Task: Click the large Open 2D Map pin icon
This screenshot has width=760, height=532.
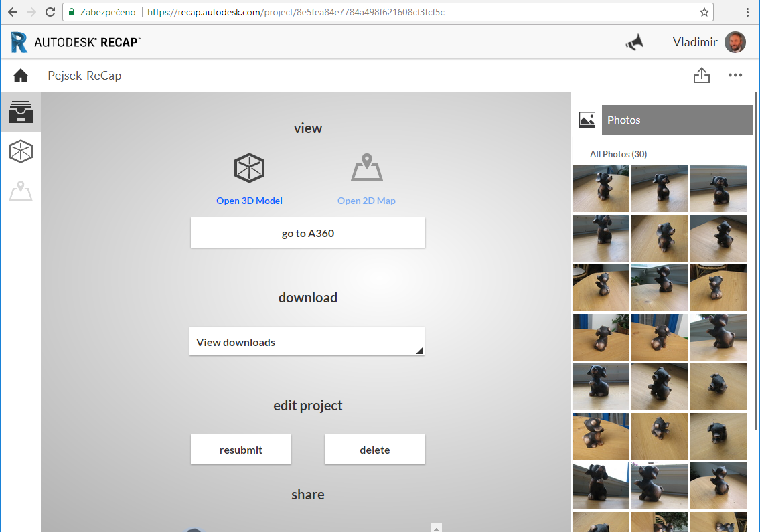Action: point(367,167)
